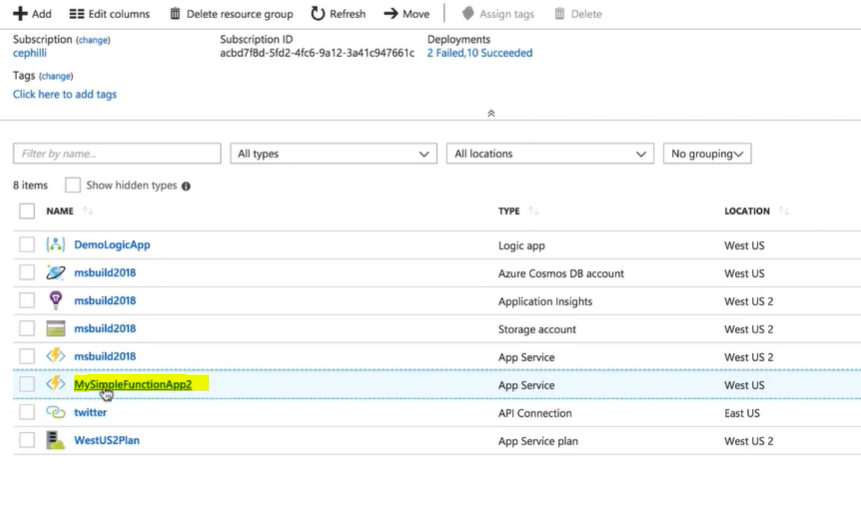861x508 pixels.
Task: Open the WestUS2Plan resource
Action: coord(107,440)
